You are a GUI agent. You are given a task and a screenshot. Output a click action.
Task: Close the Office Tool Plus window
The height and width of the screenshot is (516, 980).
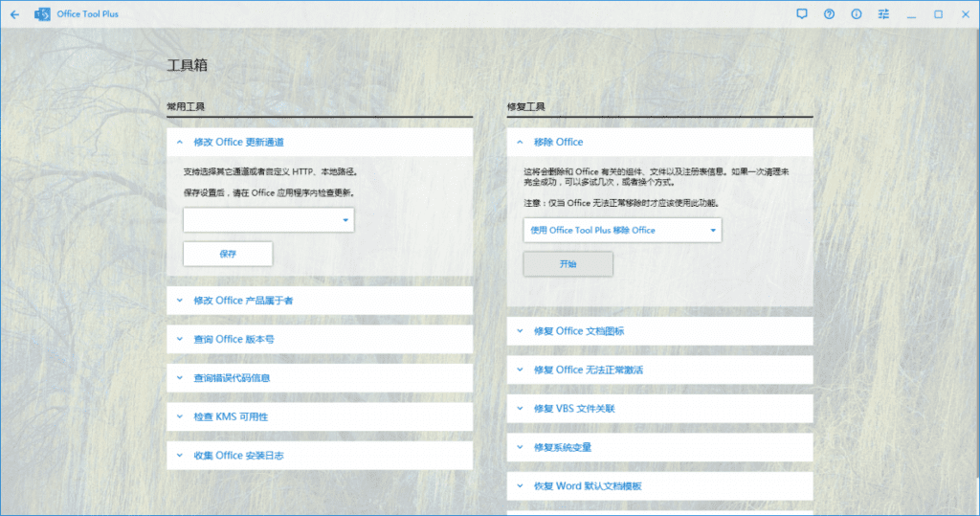click(x=966, y=14)
